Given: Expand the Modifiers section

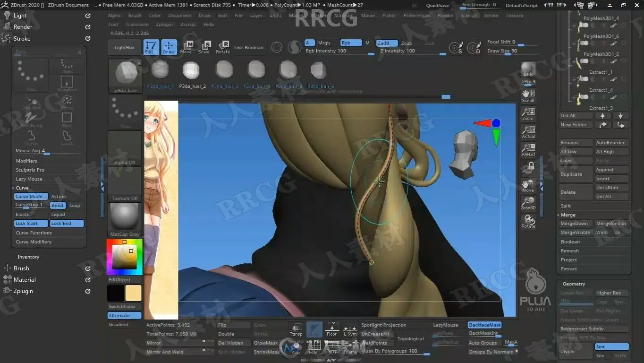Looking at the screenshot, I should click(26, 161).
